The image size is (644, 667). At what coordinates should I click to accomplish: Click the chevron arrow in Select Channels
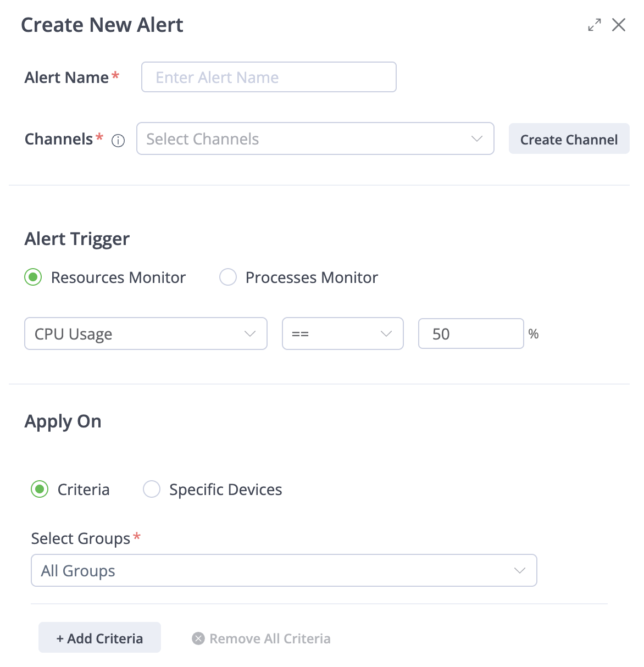point(476,139)
